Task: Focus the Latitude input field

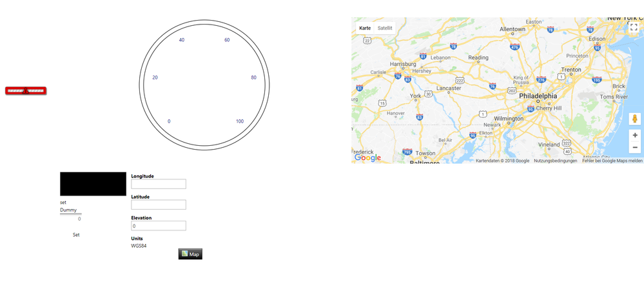Action: (159, 205)
